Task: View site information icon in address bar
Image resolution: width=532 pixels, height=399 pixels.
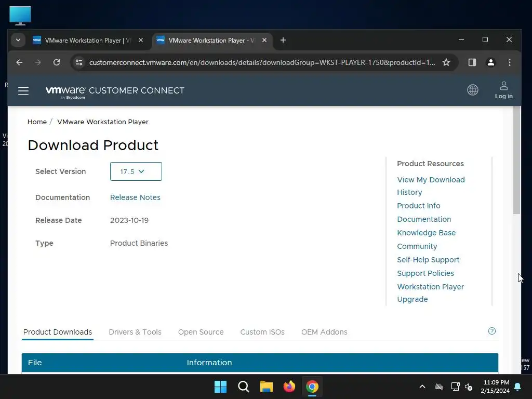Action: (x=79, y=62)
